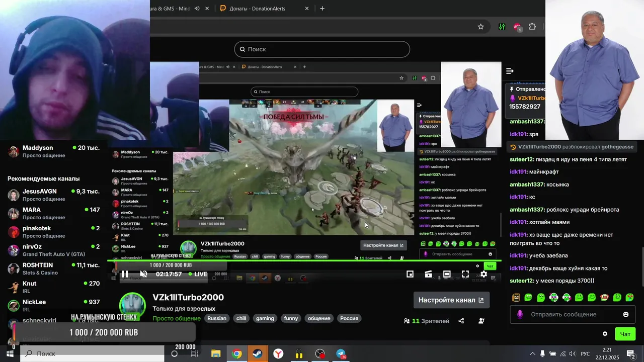Viewport: 644px width, 362px height.
Task: Click the pinned 'Отправлено' message header
Action: pyautogui.click(x=527, y=89)
